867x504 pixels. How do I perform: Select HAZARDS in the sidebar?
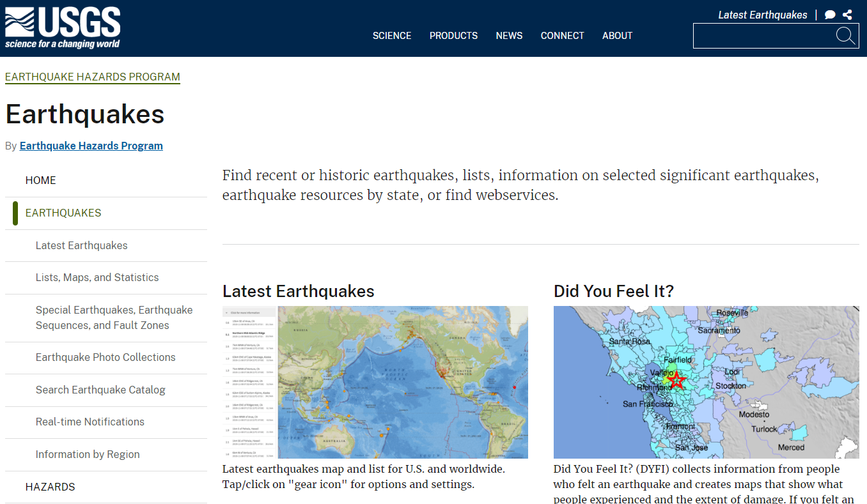[x=50, y=487]
